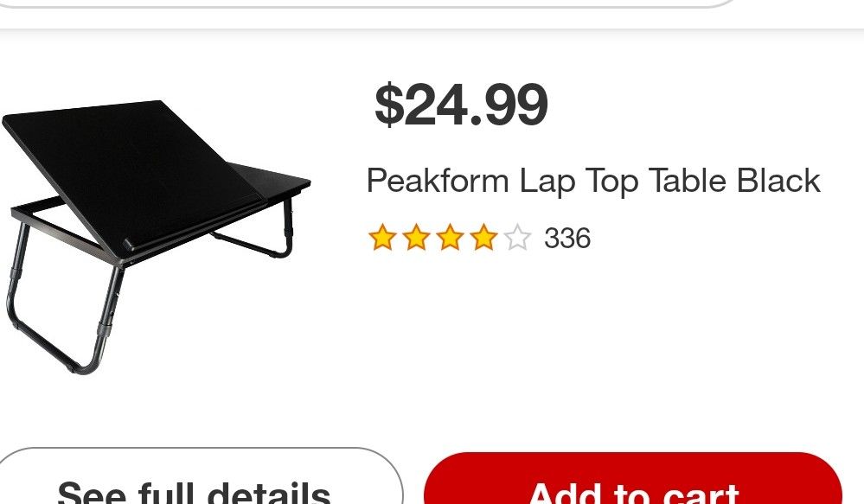
Task: Click the empty fifth rating star
Action: coord(517,238)
